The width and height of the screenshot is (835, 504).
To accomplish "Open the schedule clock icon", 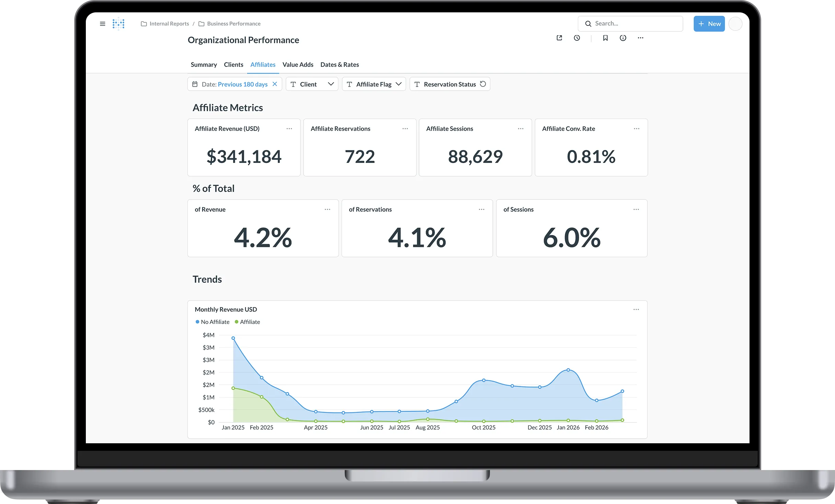I will click(577, 38).
